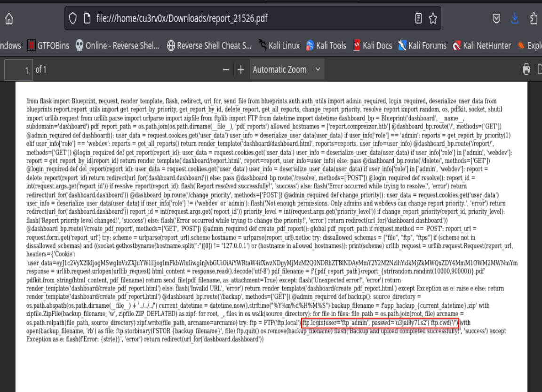Viewport: 542px width, 392px height.
Task: View site security via the shield icon
Action: click(x=73, y=18)
